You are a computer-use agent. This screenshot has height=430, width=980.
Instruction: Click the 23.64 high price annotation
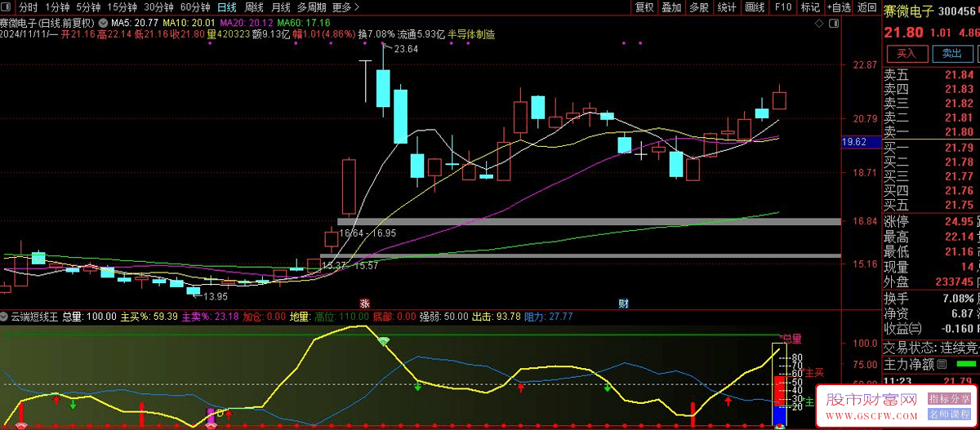coord(406,50)
